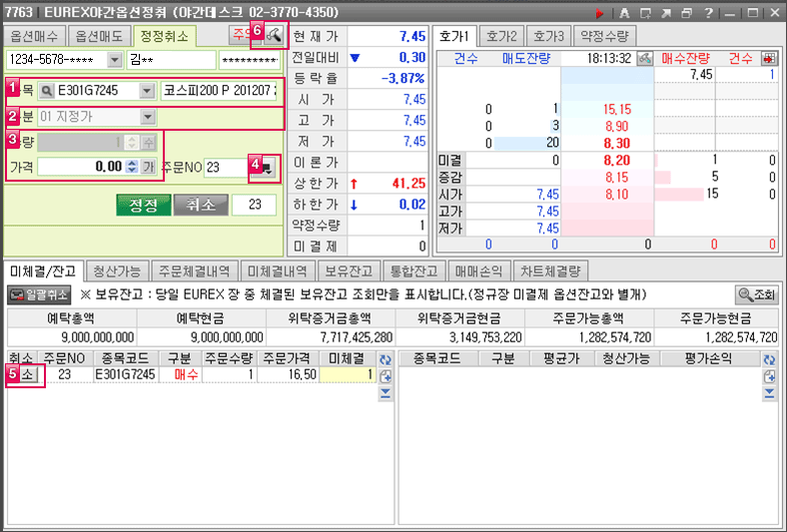Open the settings wrench icon near order tabs
Screen dimensions: 787x532
point(273,35)
